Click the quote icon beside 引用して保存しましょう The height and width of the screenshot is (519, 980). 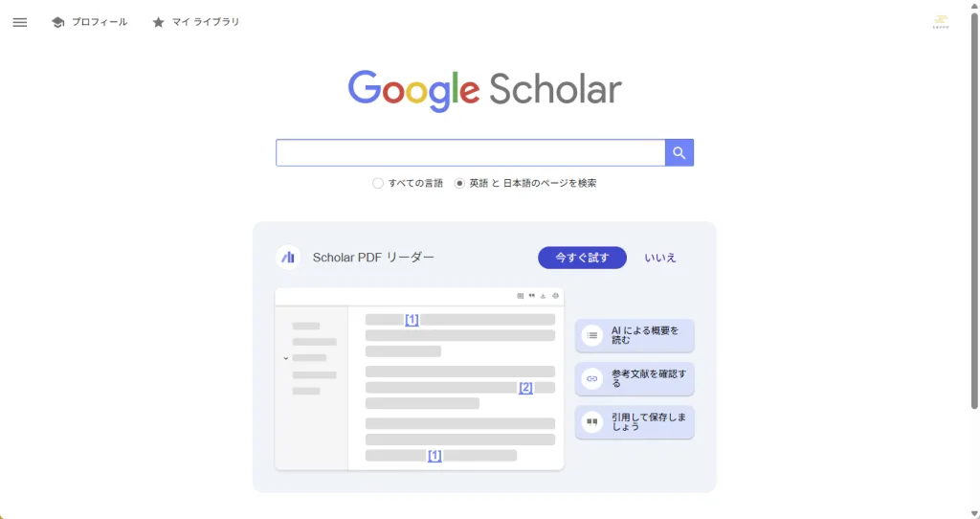(x=592, y=421)
